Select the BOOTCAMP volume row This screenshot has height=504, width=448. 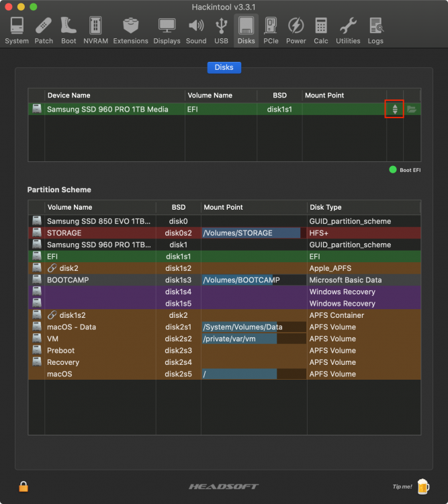click(224, 280)
